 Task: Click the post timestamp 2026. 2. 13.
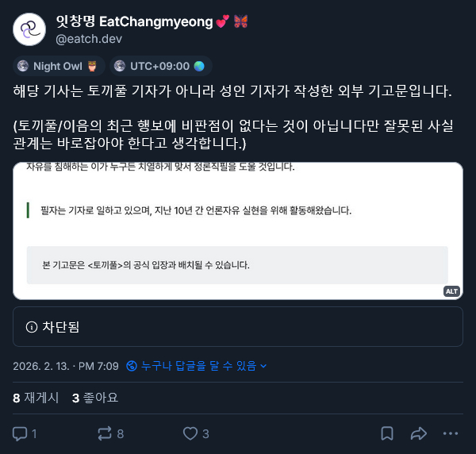pos(66,366)
